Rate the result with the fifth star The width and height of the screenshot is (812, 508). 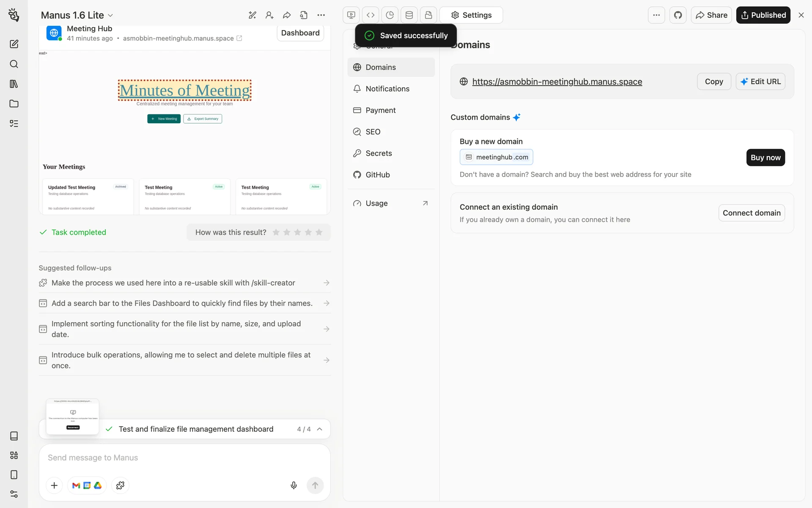point(319,232)
